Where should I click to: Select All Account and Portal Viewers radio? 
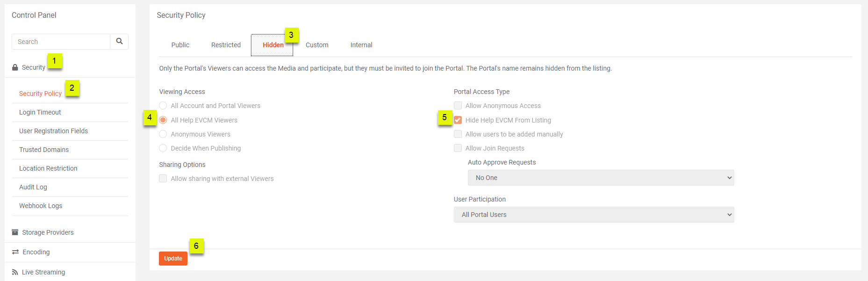point(163,106)
